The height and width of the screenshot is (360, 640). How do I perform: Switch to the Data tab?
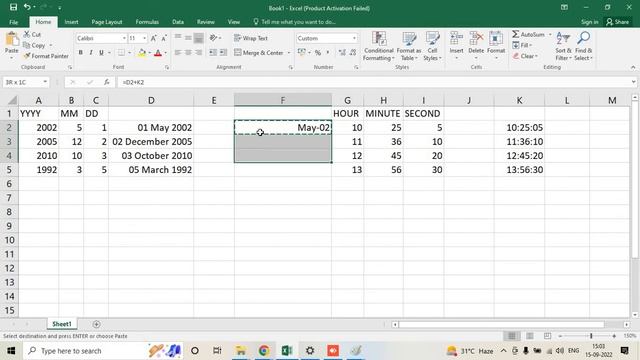pyautogui.click(x=178, y=22)
